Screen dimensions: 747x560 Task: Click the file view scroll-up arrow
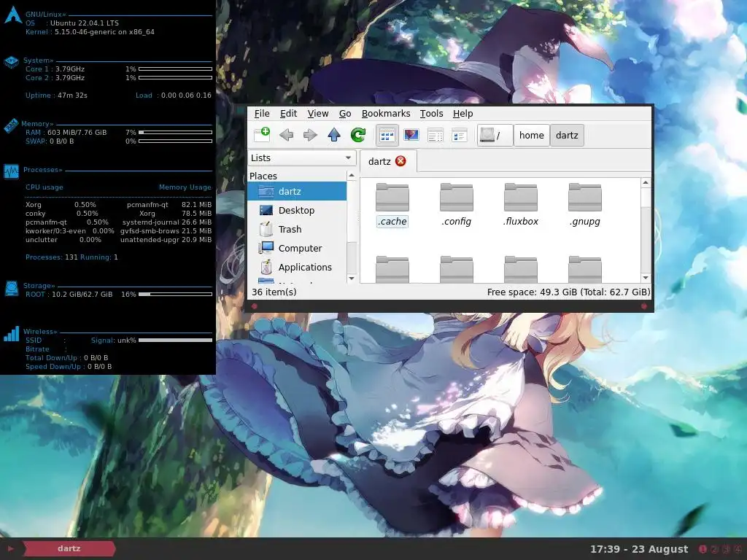point(646,183)
